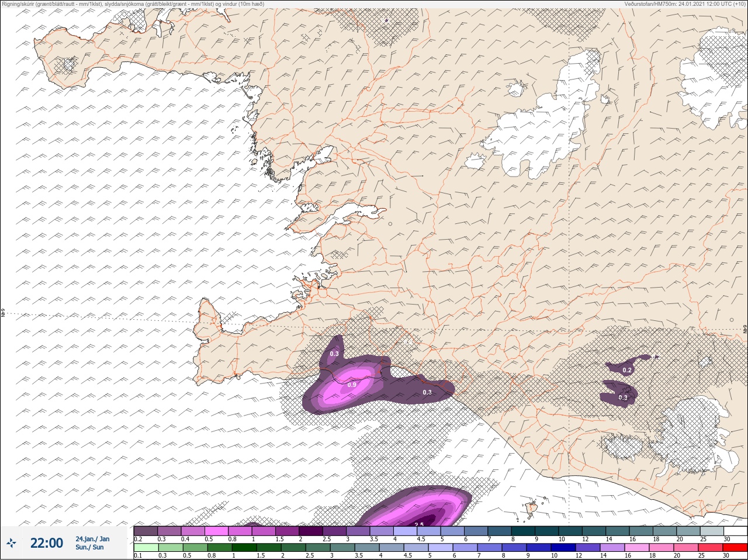748x560 pixels.
Task: Click the 22:00 forecast time display
Action: pos(47,543)
